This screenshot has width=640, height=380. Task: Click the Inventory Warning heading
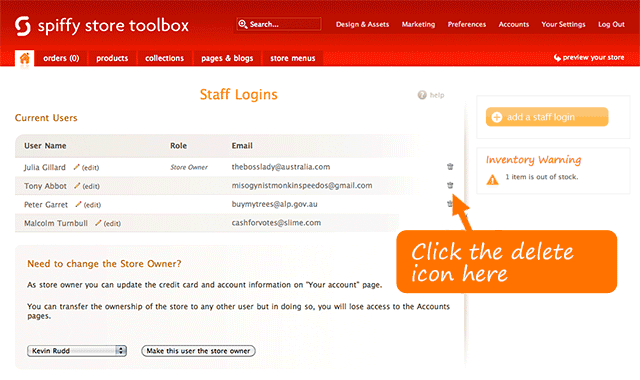coord(533,160)
